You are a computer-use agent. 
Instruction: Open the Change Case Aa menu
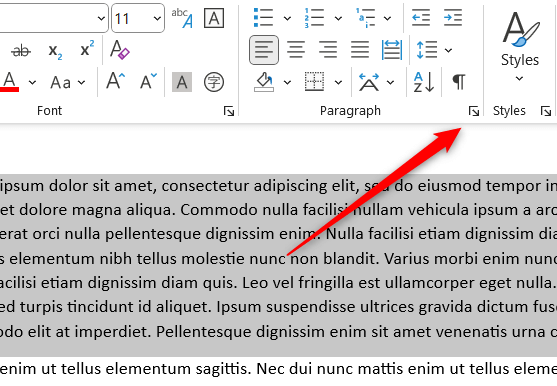pos(68,83)
